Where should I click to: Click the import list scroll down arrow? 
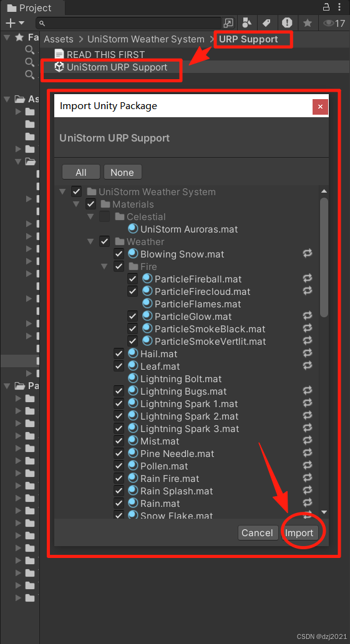(x=324, y=512)
